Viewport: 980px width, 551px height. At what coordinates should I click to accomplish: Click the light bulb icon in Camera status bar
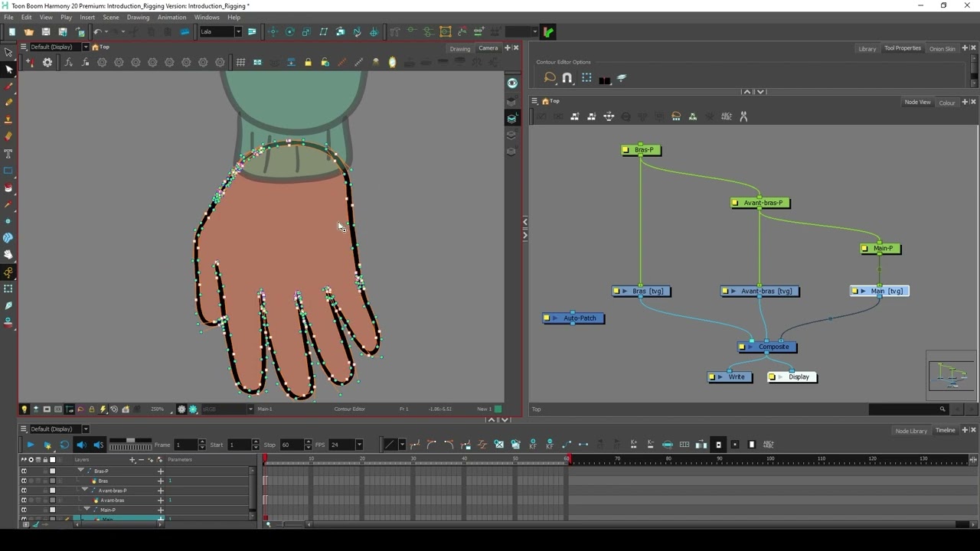(x=24, y=409)
